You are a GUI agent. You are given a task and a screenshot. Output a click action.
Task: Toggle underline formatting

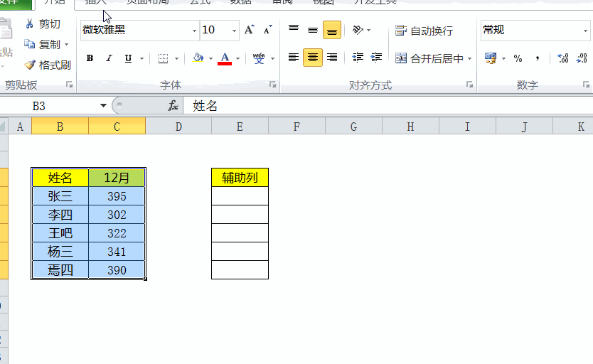(x=128, y=58)
